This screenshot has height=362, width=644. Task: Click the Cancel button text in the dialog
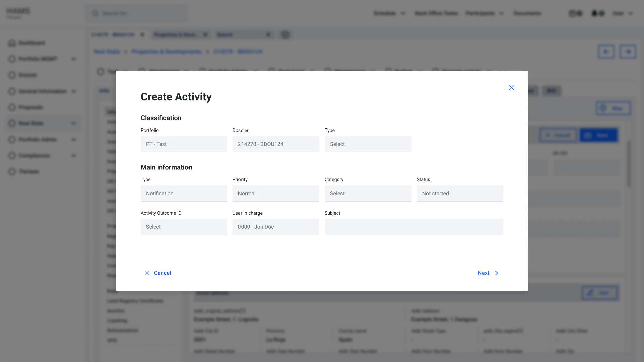point(162,273)
